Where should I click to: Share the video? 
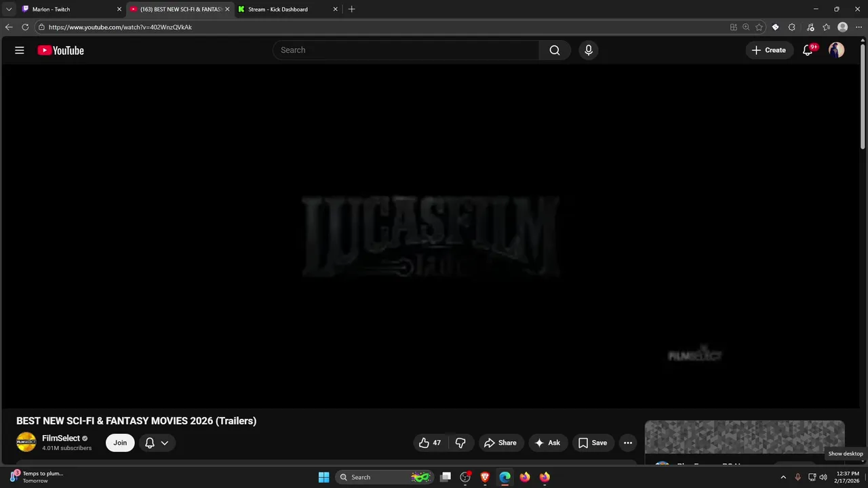(x=500, y=443)
